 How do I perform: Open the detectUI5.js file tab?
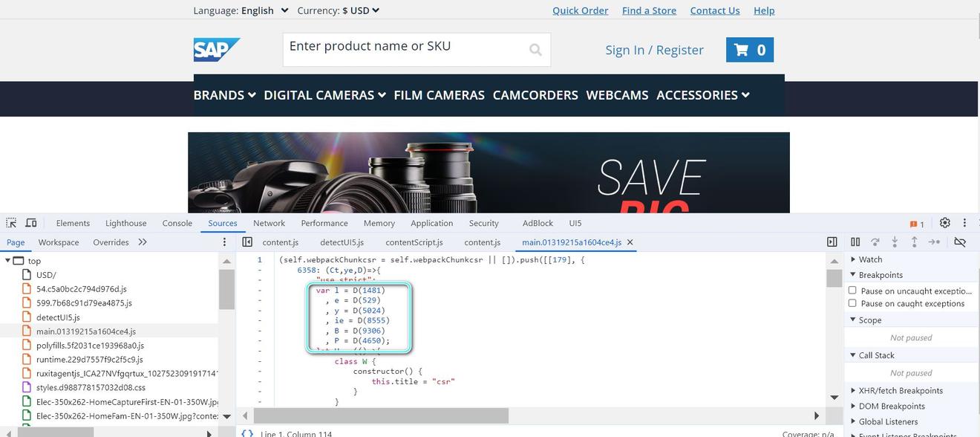click(x=342, y=242)
